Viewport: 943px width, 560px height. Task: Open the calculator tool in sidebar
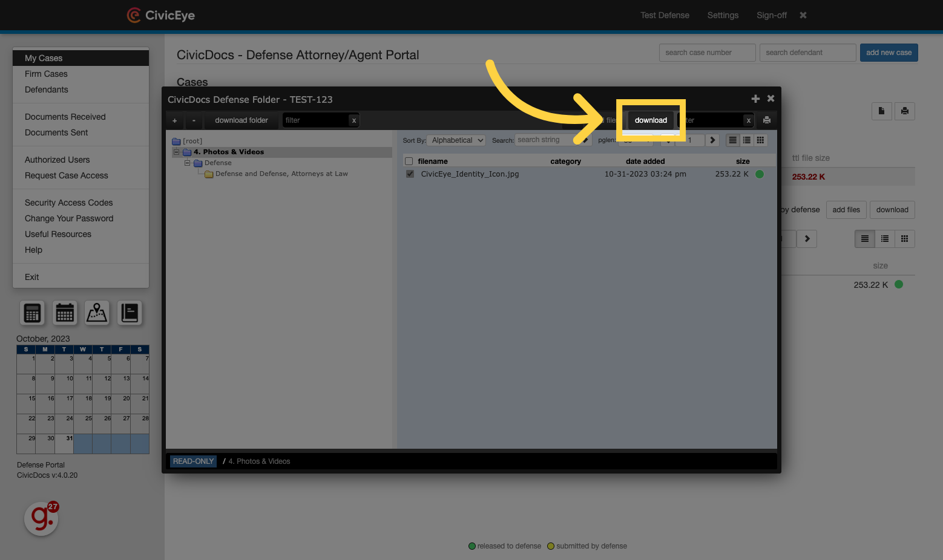(x=32, y=313)
